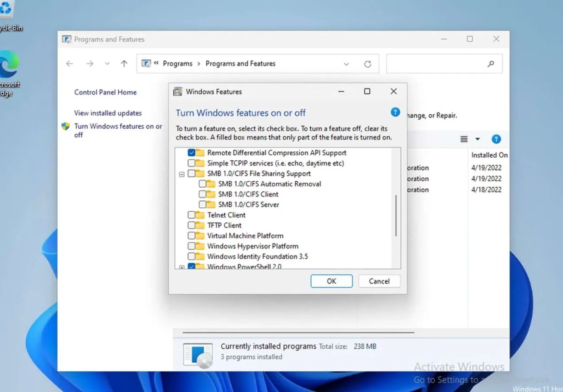
Task: Click the installed programs icon in details pane
Action: pos(198,356)
